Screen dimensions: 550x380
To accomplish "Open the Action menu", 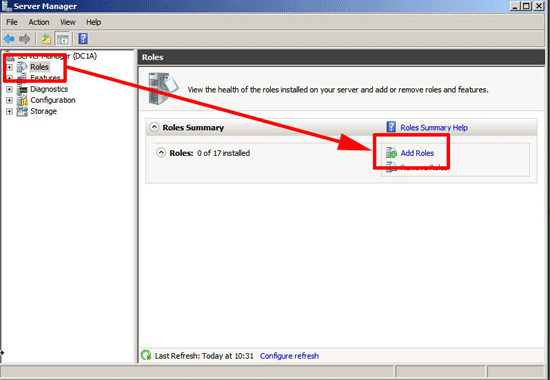I will pyautogui.click(x=39, y=22).
